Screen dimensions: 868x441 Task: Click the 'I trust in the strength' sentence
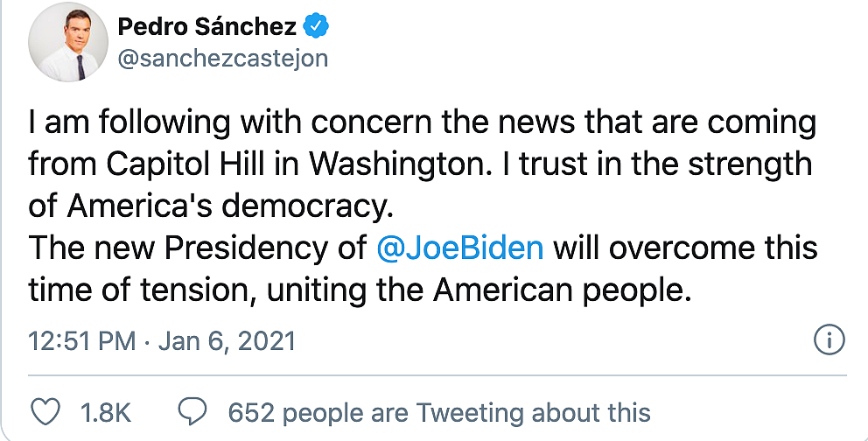(x=656, y=164)
